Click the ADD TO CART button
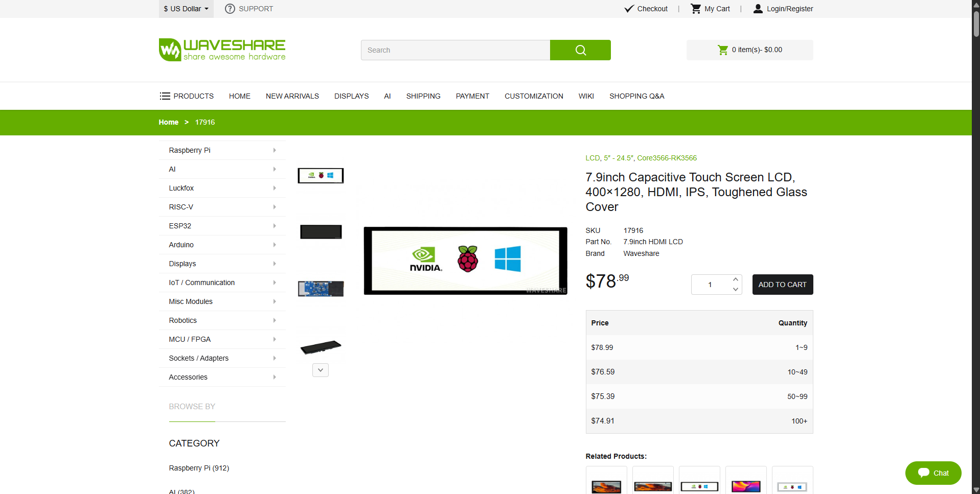Image resolution: width=980 pixels, height=494 pixels. coord(782,285)
